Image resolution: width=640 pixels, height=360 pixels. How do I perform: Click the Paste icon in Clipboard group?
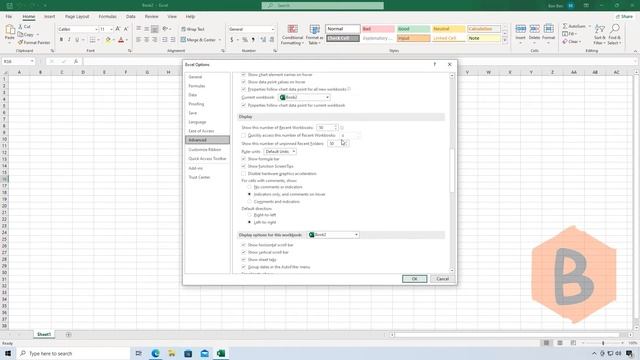pos(10,30)
